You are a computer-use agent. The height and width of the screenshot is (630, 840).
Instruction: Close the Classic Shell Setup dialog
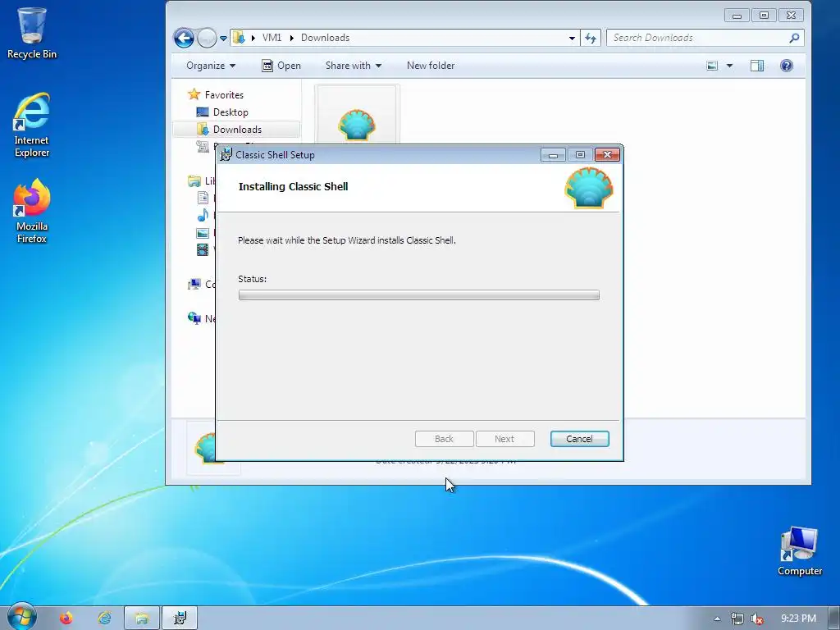pos(607,155)
